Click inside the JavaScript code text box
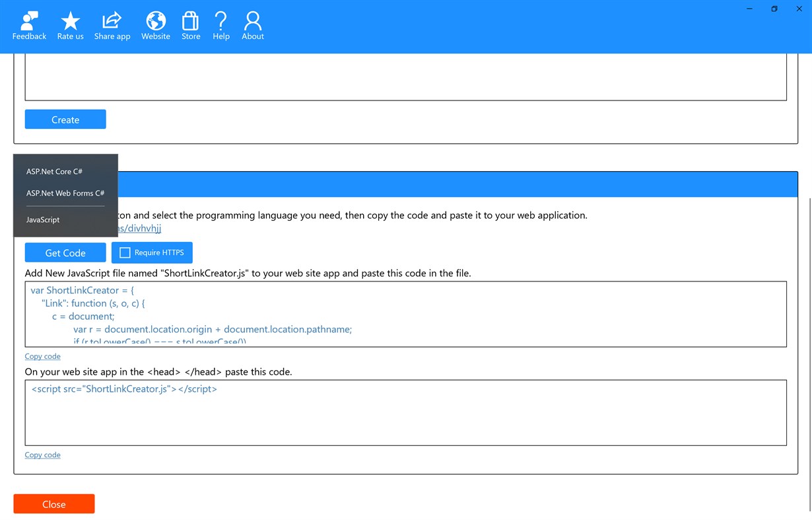This screenshot has height=520, width=812. (x=406, y=314)
